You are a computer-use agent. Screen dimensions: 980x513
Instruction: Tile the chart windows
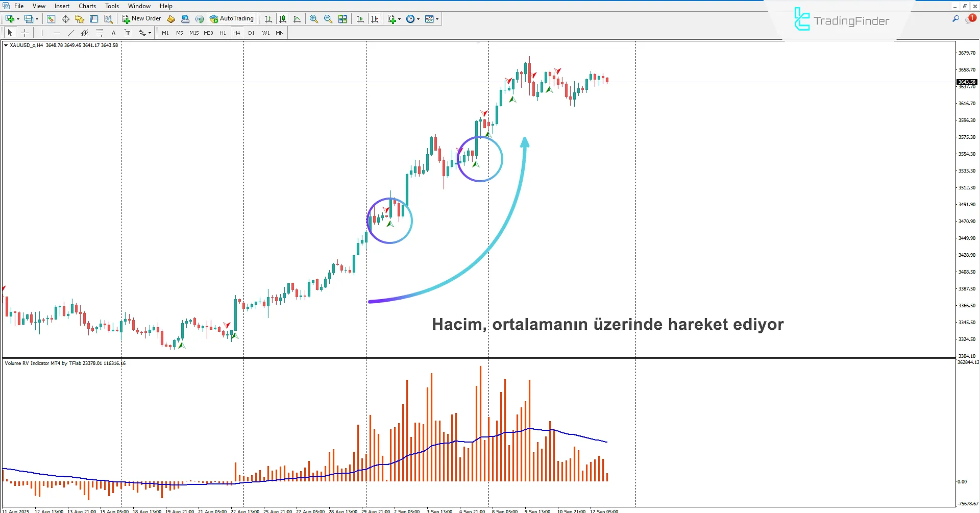343,19
